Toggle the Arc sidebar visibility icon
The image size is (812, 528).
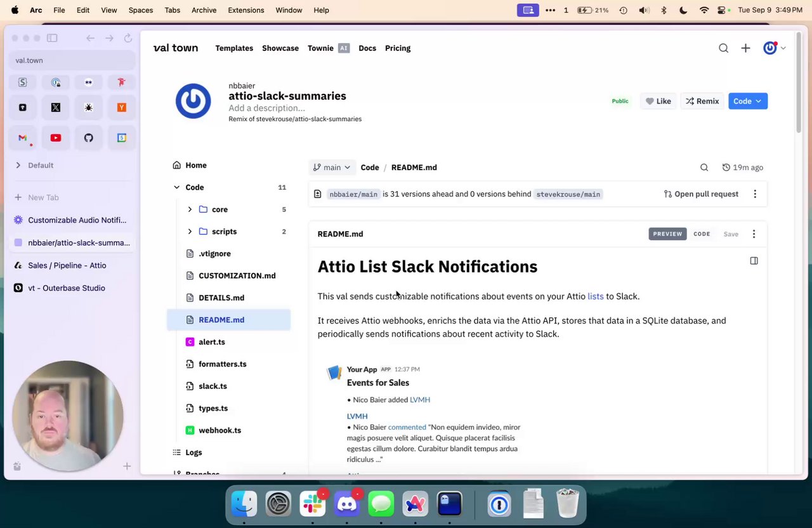click(x=52, y=38)
